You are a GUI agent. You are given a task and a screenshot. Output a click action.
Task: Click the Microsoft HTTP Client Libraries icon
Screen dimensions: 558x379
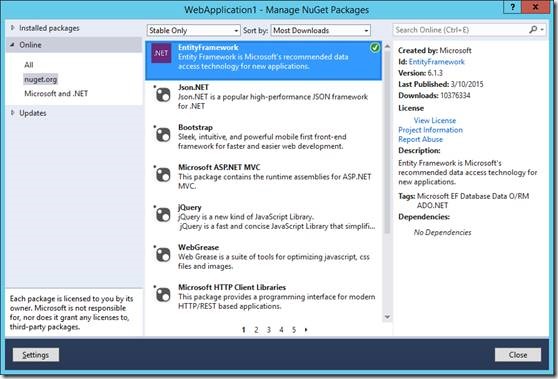pyautogui.click(x=163, y=295)
